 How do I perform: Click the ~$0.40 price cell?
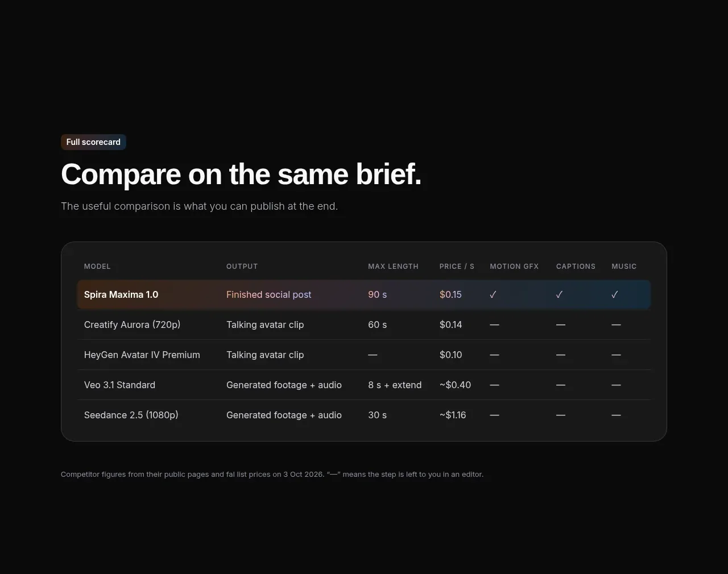point(455,385)
